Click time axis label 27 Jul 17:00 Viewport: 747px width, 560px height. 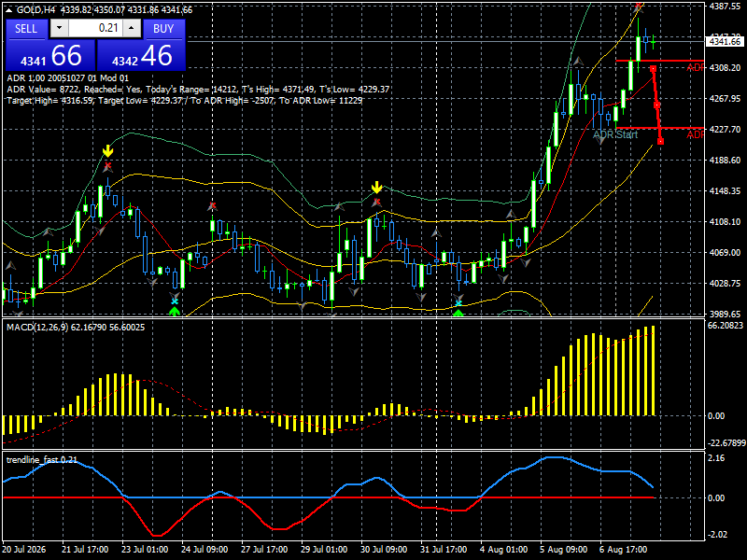(x=264, y=550)
